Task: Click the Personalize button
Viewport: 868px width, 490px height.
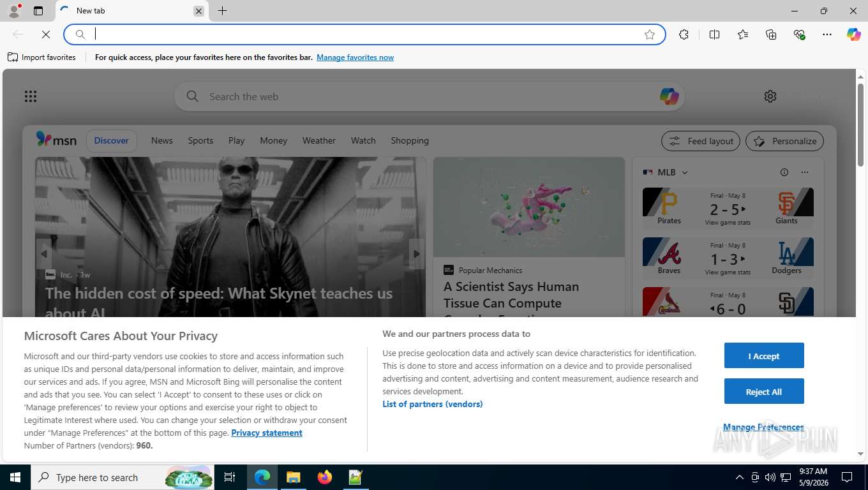Action: click(x=785, y=141)
